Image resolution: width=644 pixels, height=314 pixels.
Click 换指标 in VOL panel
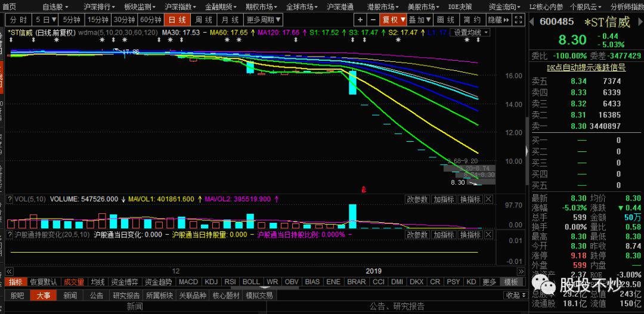[x=470, y=199]
